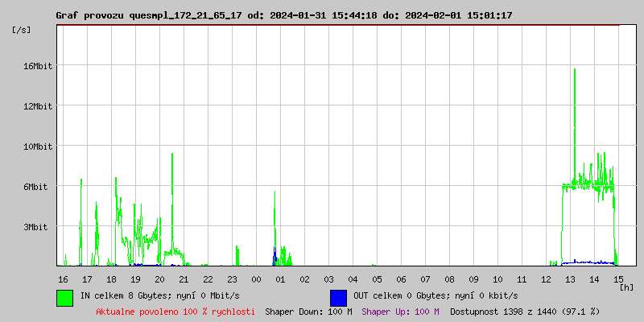Screen dimensions: 644x322
Task: Click the 16Mbit y-axis label
Action: pyautogui.click(x=37, y=66)
